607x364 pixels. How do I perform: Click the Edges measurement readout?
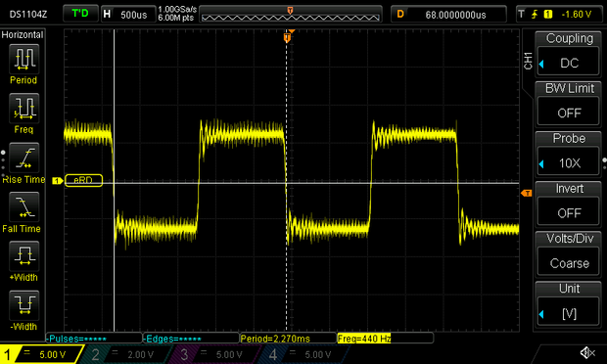pos(191,339)
